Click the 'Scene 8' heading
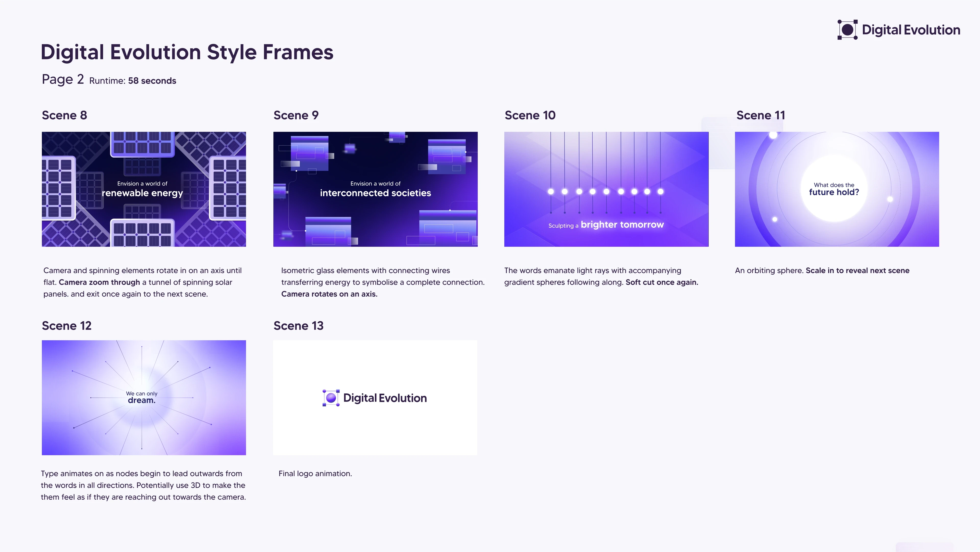Screen dimensions: 980x552 coord(64,115)
